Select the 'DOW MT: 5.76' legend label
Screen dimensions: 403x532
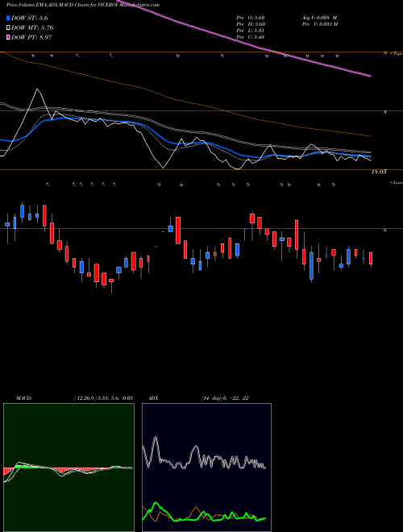(x=32, y=27)
